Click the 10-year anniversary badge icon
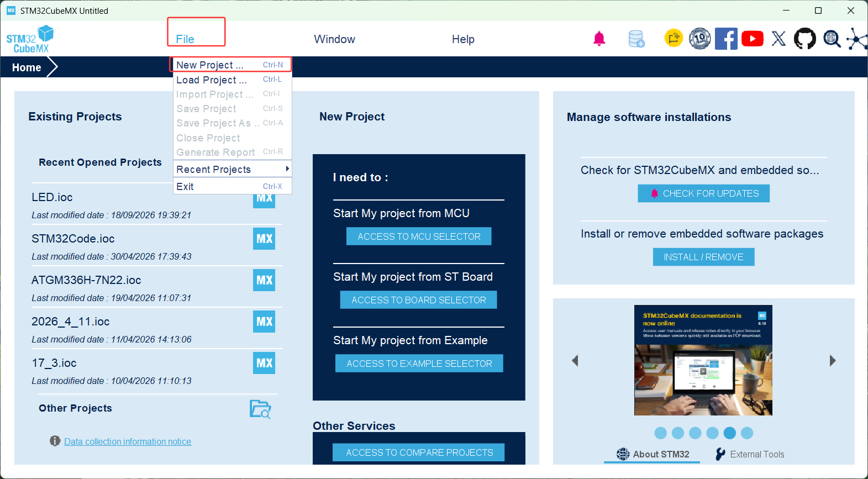The image size is (868, 479). [700, 39]
